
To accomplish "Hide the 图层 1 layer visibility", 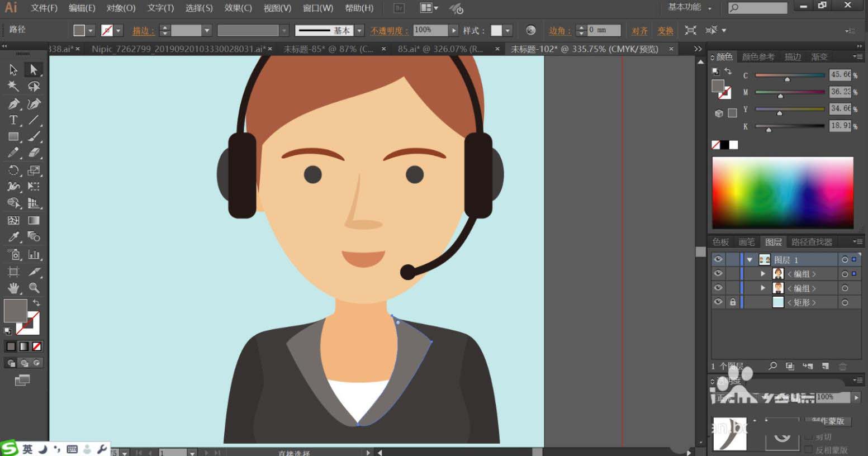I will tap(718, 259).
